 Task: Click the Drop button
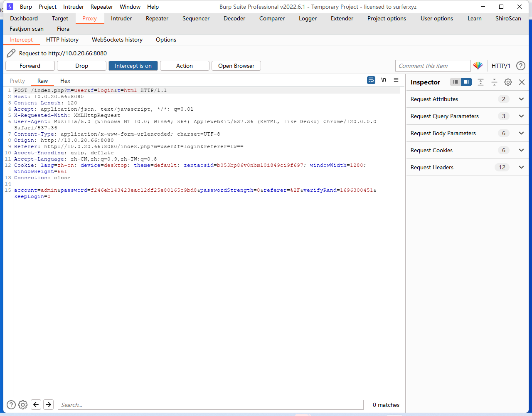tap(81, 66)
